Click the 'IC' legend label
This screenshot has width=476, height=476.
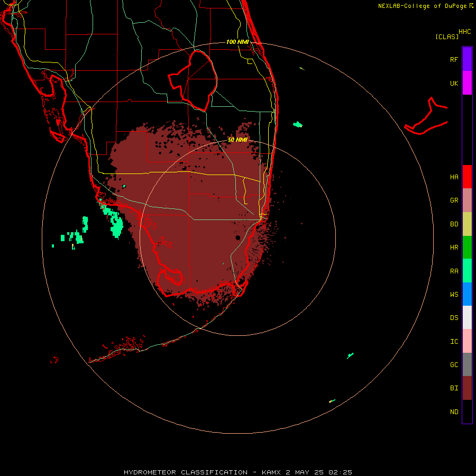click(454, 342)
